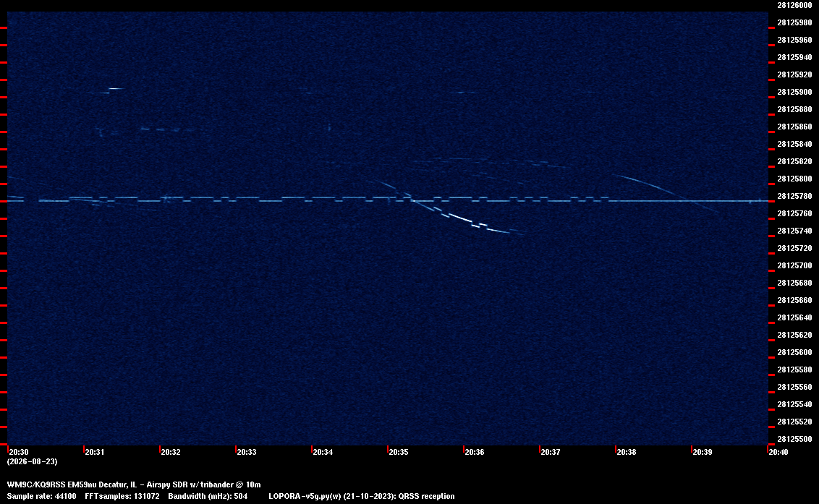
Task: Click the 28125900 frequency label
Action: [794, 92]
